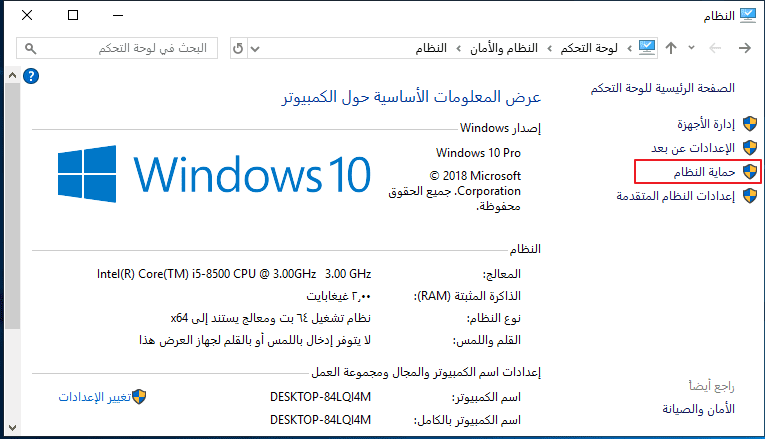765x439 pixels.
Task: Click the system icon in title bar
Action: coord(747,16)
